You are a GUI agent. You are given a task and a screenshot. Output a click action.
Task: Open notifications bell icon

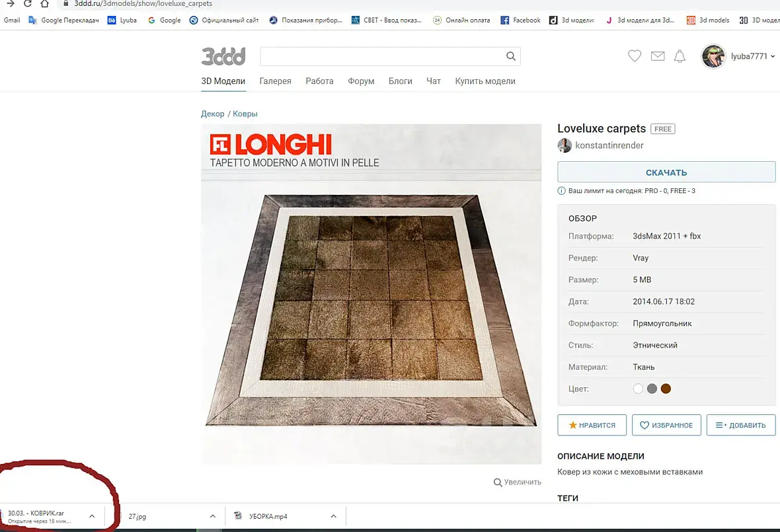[680, 56]
